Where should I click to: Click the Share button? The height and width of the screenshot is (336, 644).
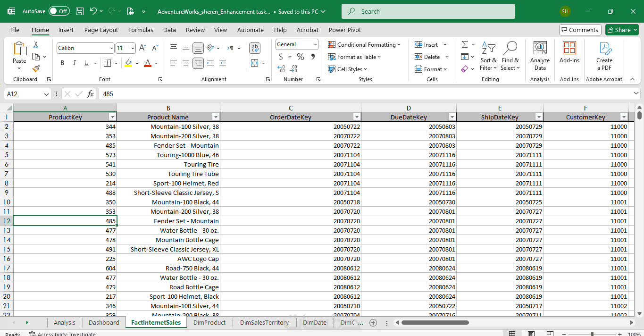622,30
